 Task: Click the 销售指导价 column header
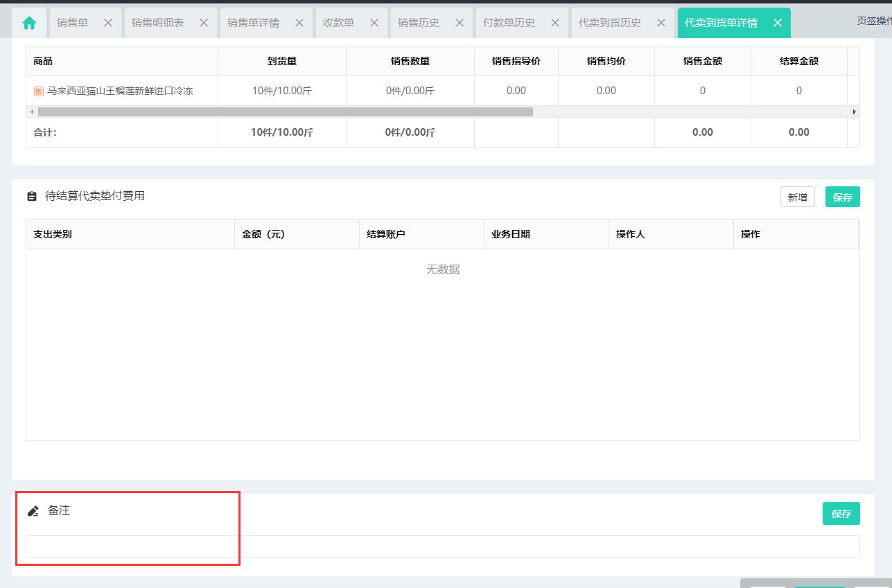coord(516,61)
